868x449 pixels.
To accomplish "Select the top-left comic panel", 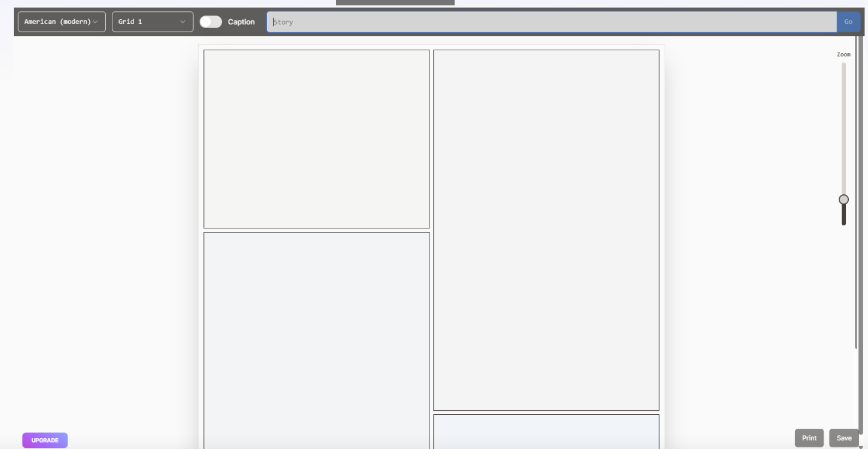I will [316, 139].
